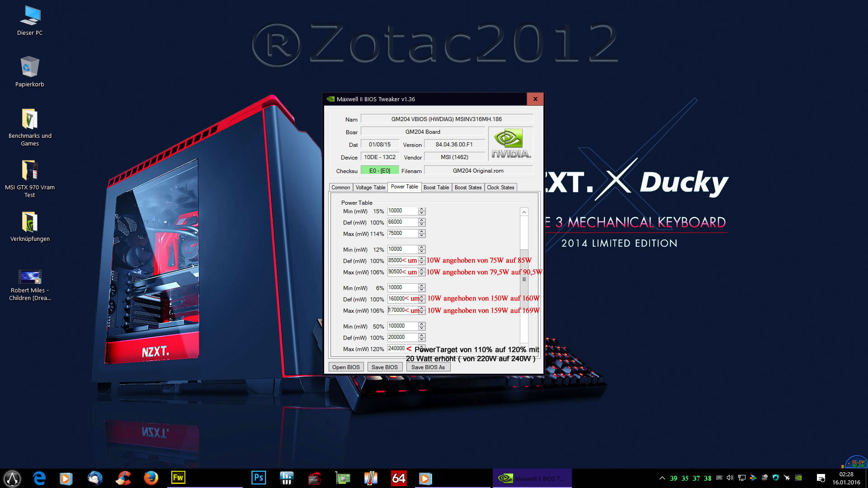Click the Save BIOS As button

pyautogui.click(x=428, y=367)
